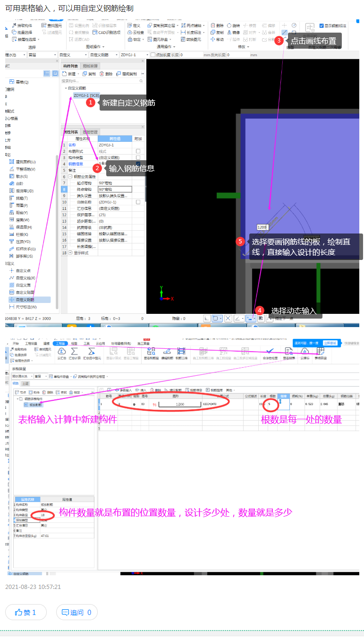The width and height of the screenshot is (364, 640).
Task: Click 镜像 tool in modify group
Action: click(233, 32)
